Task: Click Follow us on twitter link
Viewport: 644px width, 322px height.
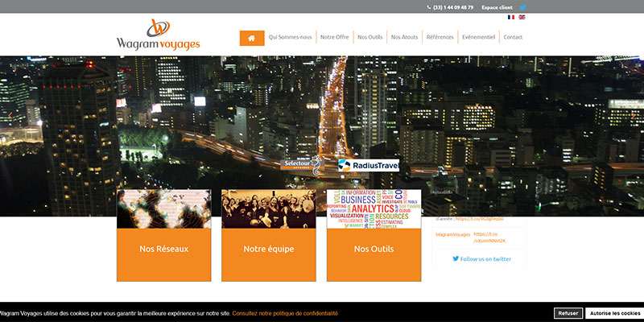Action: pos(481,258)
